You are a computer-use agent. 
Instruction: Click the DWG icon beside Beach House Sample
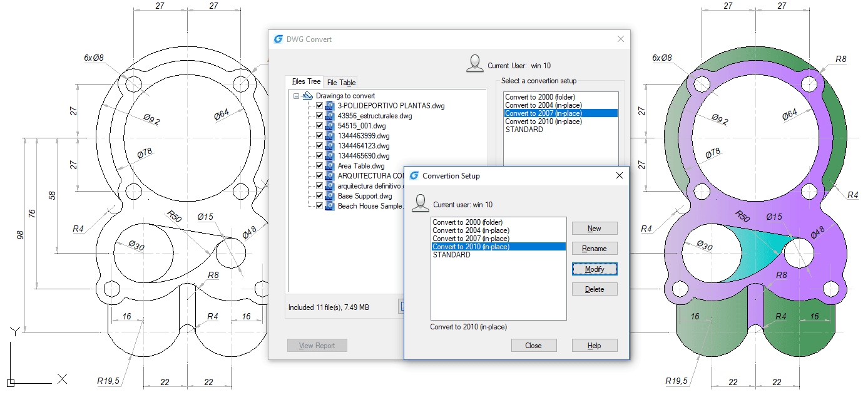pos(330,206)
